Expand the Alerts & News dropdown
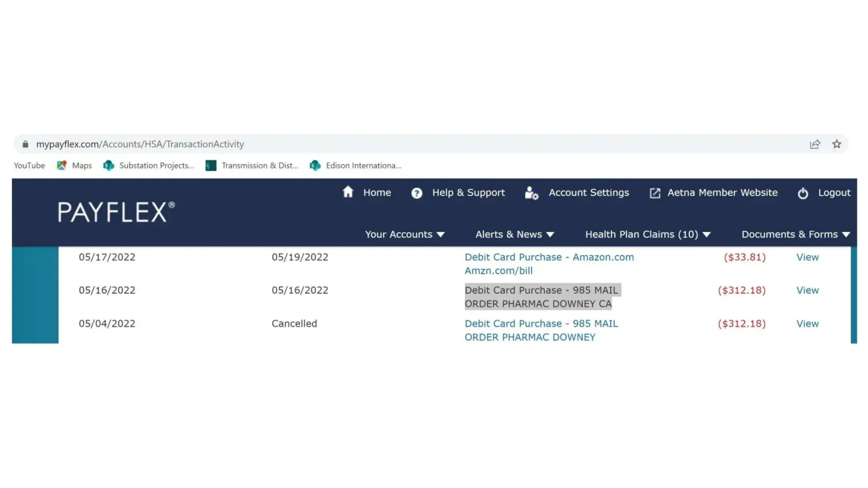The image size is (868, 488). 515,235
